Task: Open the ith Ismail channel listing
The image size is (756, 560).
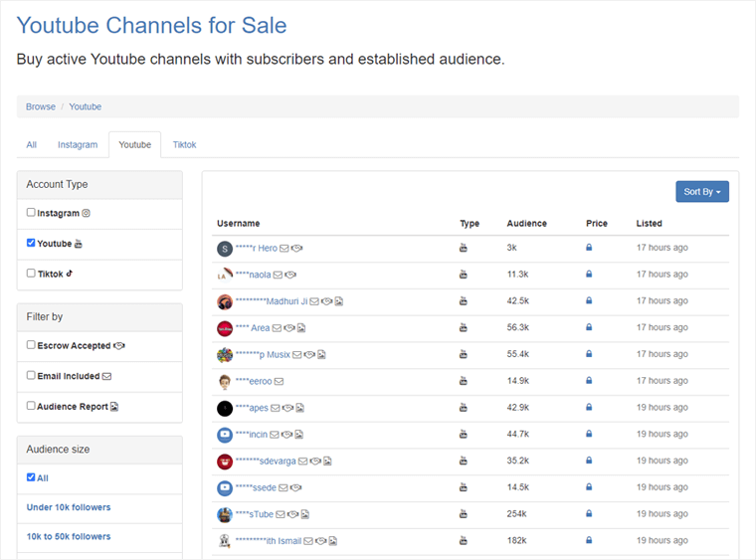Action: (269, 541)
